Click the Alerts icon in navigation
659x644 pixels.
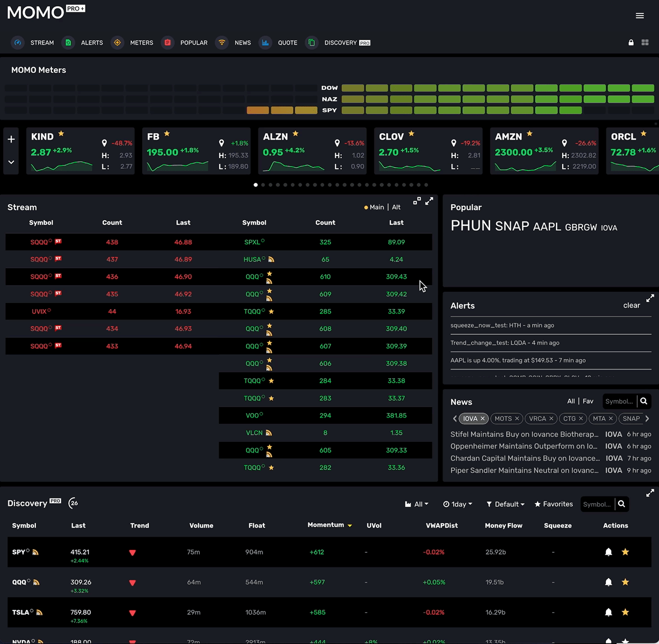[x=68, y=42]
